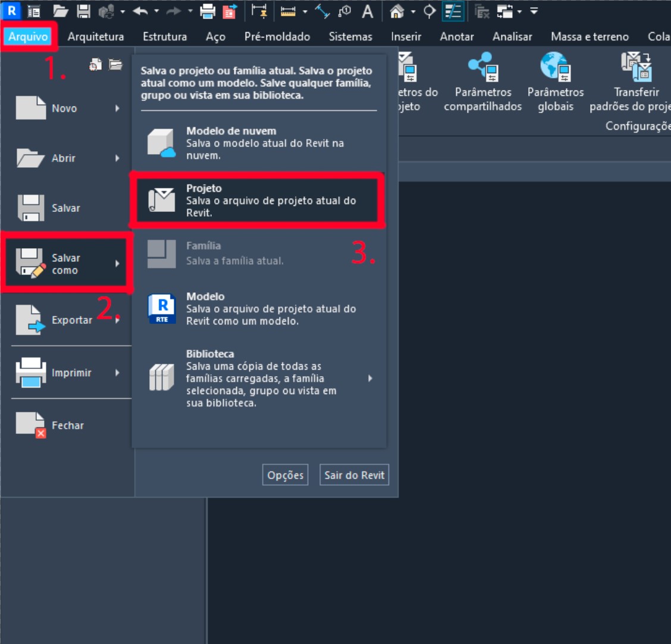Expand the Imprimir submenu arrow
Screen dimensions: 671x644
(117, 373)
